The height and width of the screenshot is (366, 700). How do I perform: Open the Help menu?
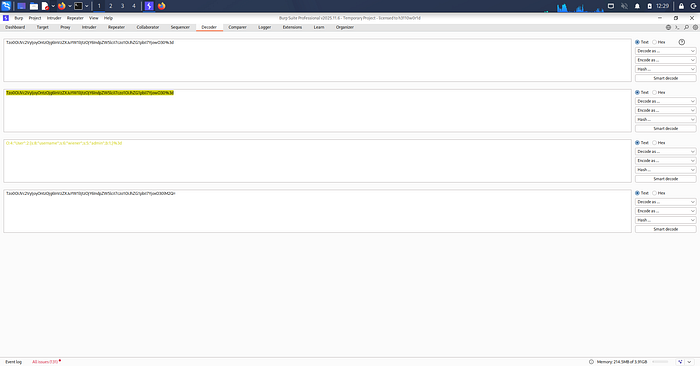pos(108,18)
